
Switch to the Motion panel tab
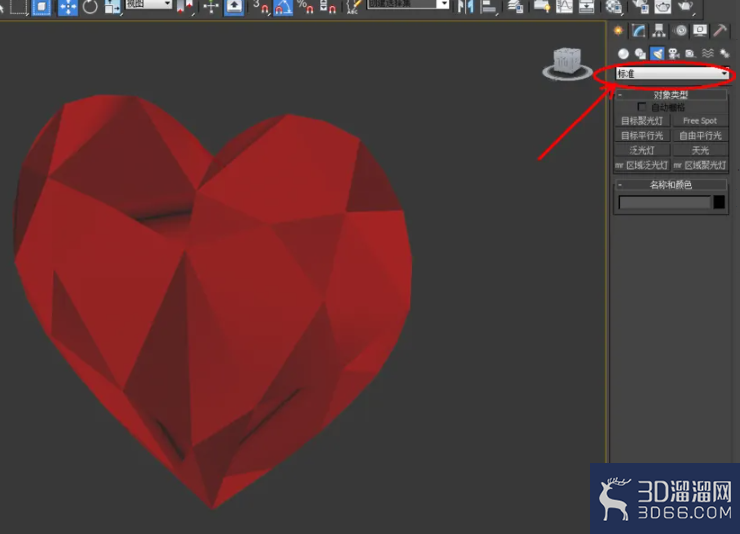pyautogui.click(x=680, y=31)
